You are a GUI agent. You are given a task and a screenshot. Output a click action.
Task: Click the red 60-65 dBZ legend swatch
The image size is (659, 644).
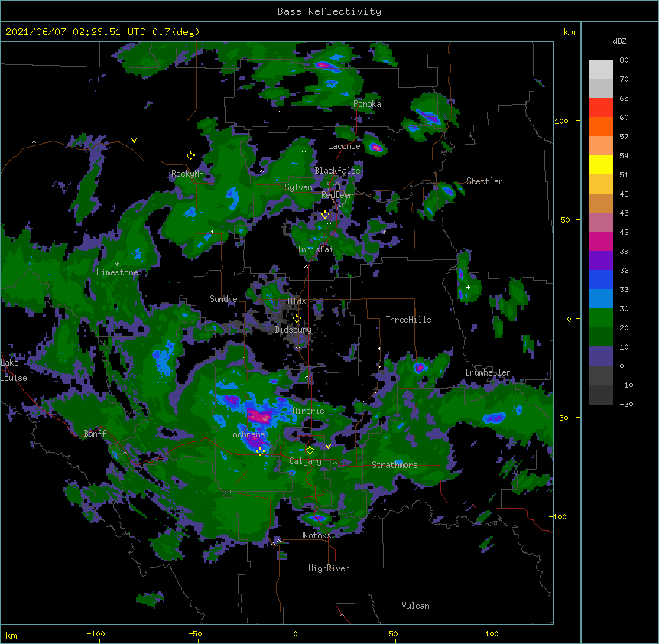[601, 108]
